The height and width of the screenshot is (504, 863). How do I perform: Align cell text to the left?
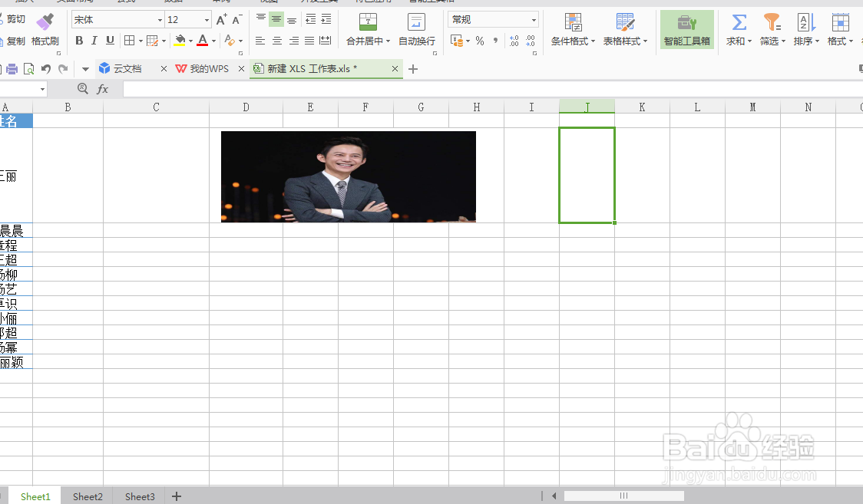pos(260,41)
